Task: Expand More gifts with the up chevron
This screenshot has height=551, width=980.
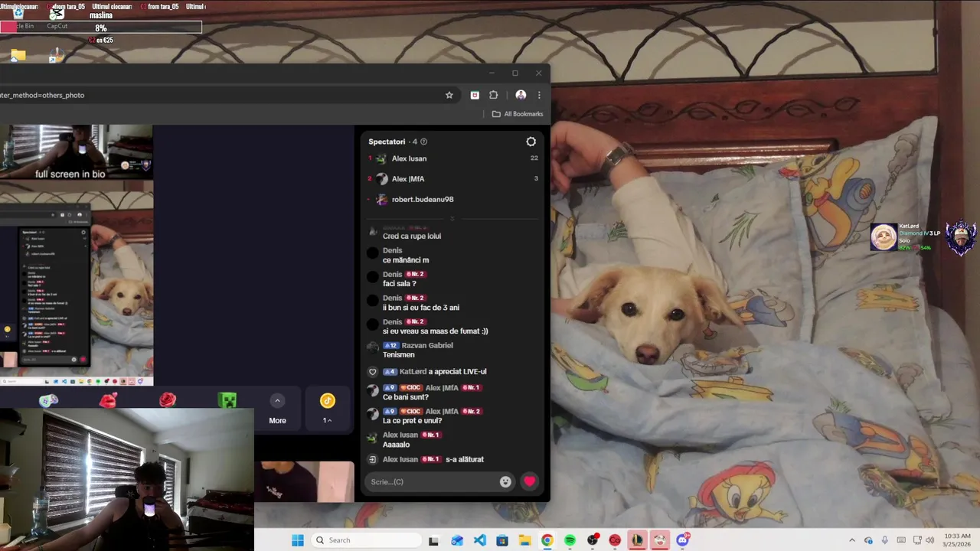Action: (x=277, y=400)
